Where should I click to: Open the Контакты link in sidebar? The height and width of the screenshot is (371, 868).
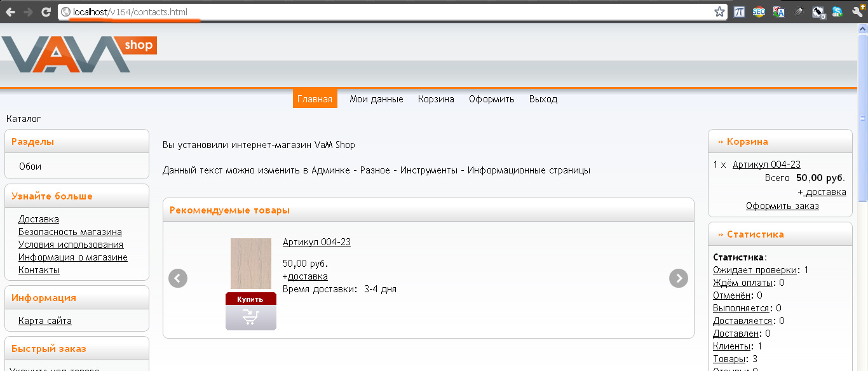click(x=39, y=270)
